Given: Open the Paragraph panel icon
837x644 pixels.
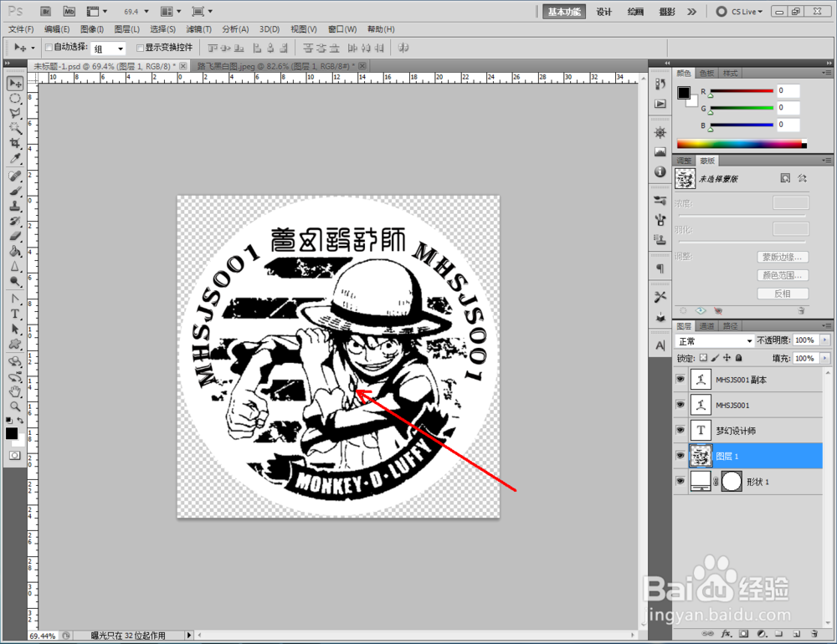Looking at the screenshot, I should (660, 268).
